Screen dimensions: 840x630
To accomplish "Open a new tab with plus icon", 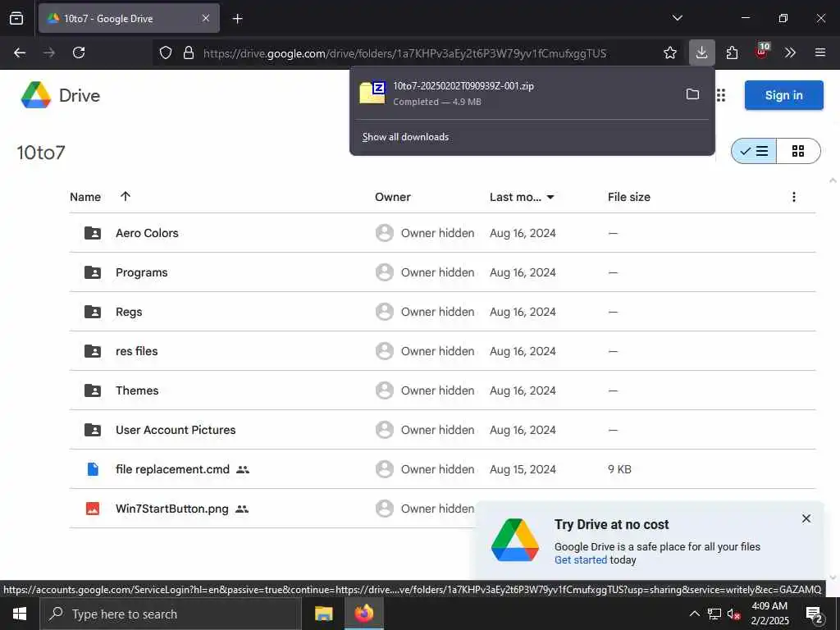I will coord(237,19).
